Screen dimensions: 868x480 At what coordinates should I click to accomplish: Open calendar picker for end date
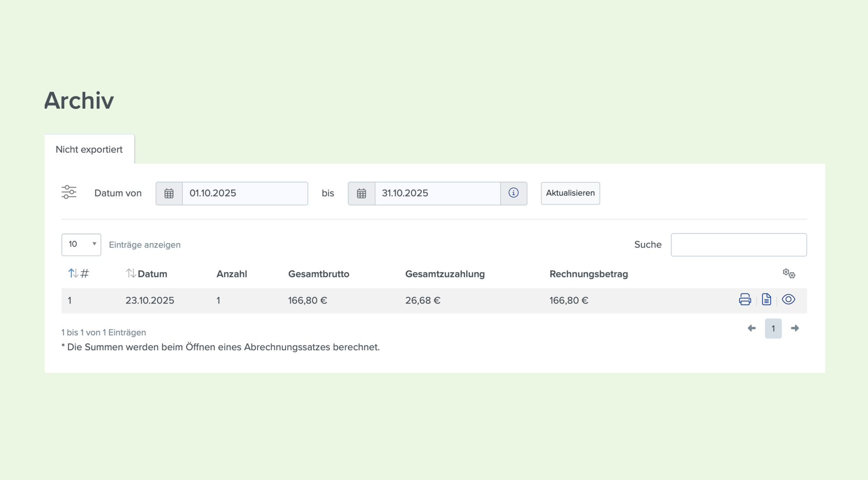coord(362,194)
